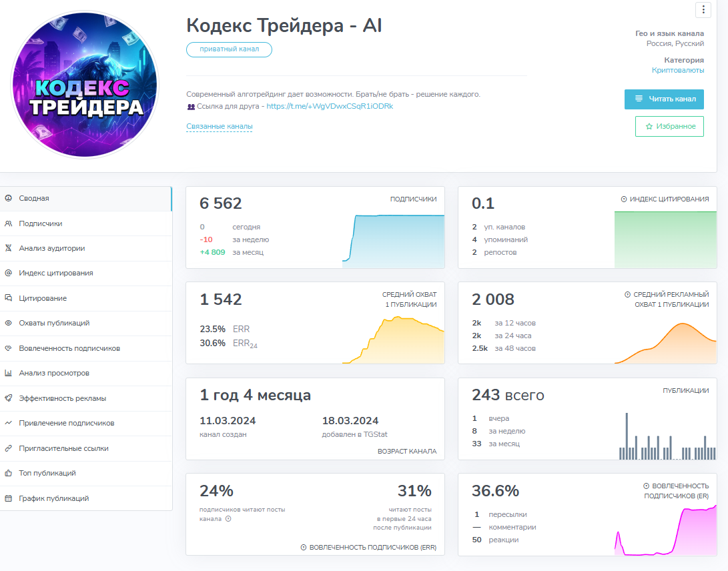Open Охваты публикаций page

pos(86,324)
